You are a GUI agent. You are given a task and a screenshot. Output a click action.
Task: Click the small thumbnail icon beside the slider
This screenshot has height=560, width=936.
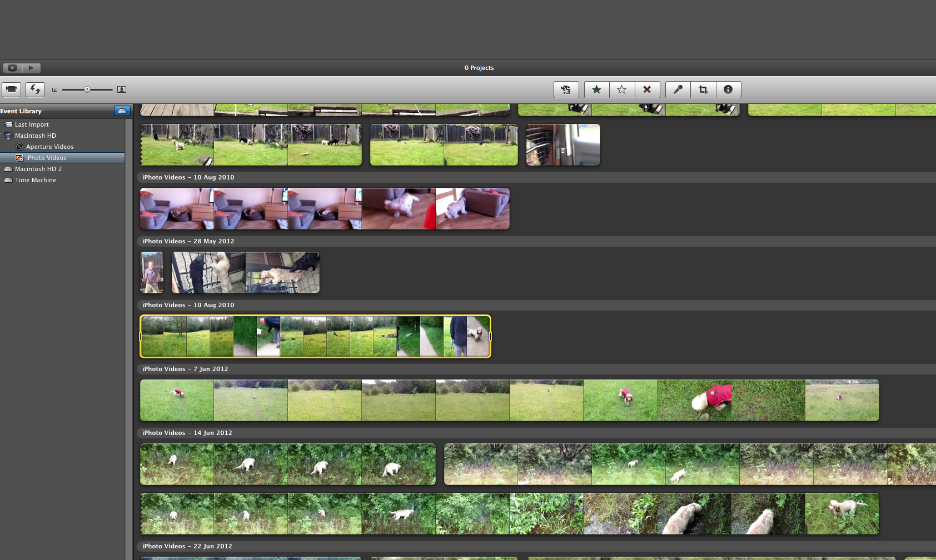[x=54, y=89]
